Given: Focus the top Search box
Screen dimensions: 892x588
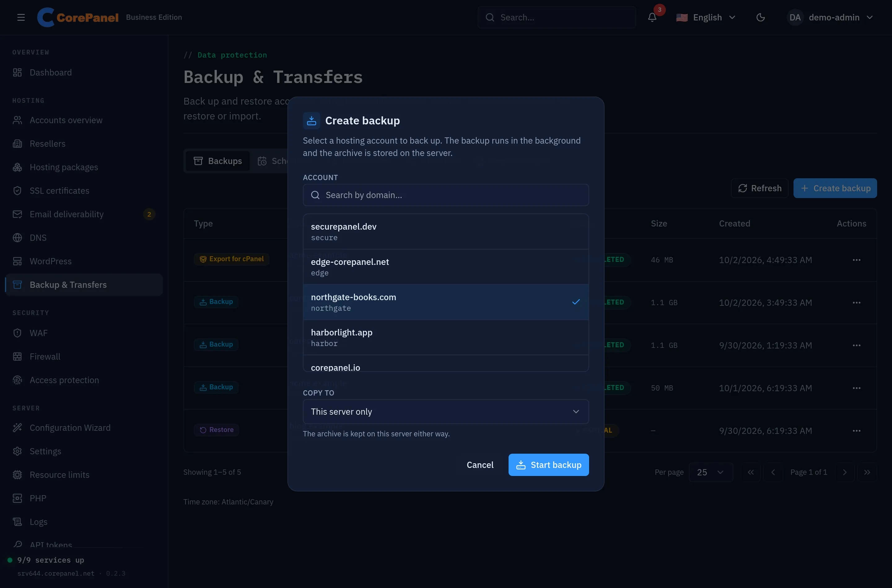Looking at the screenshot, I should click(556, 17).
